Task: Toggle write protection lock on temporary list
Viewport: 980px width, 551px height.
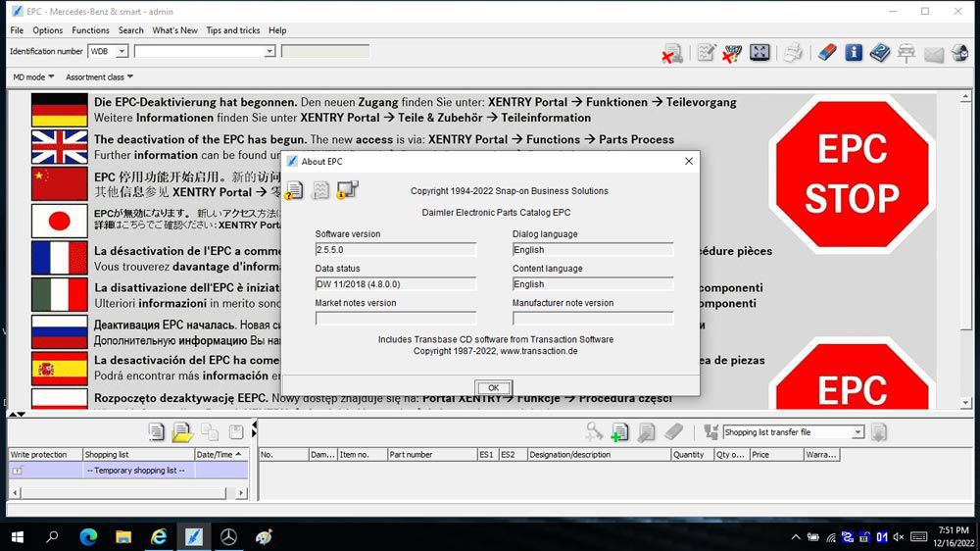Action: [x=17, y=471]
